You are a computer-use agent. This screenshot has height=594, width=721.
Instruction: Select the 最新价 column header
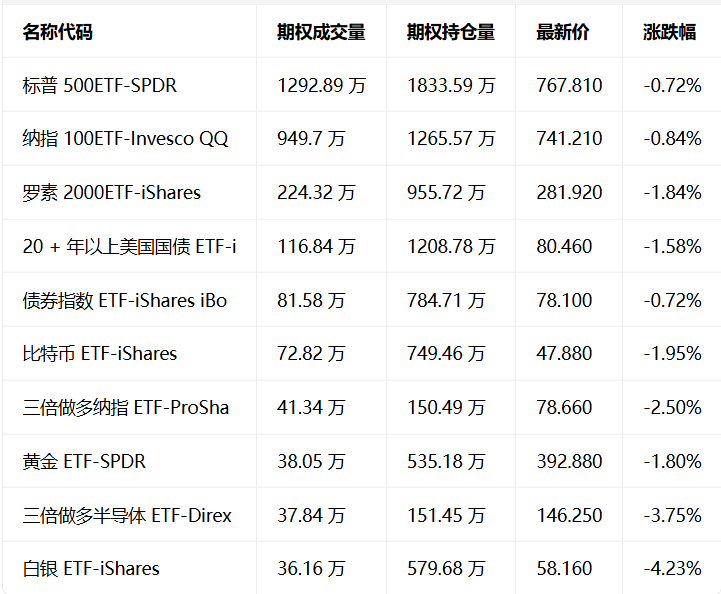[563, 32]
